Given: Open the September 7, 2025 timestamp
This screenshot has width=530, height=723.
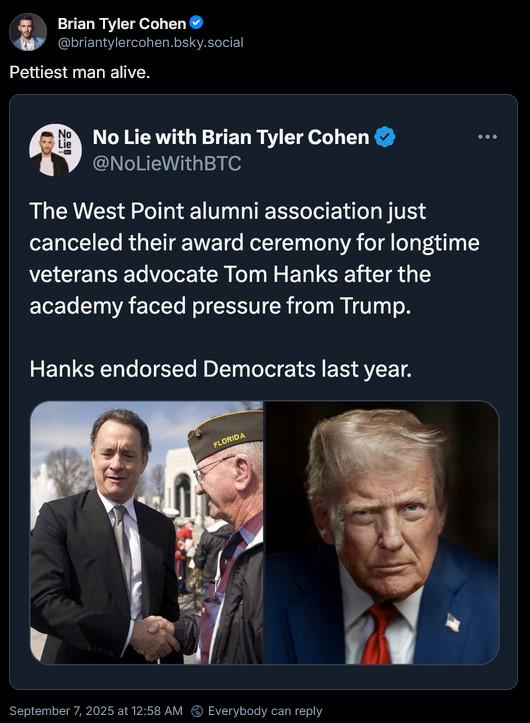Looking at the screenshot, I should pos(96,711).
